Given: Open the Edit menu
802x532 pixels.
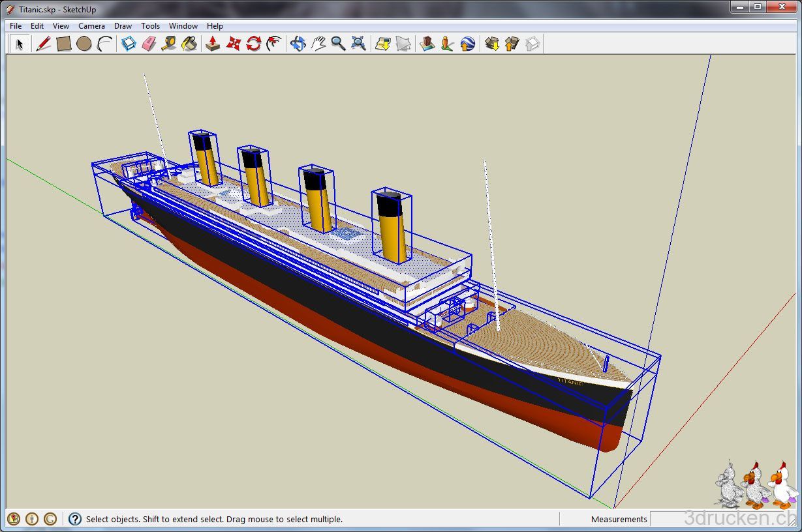Looking at the screenshot, I should 37,26.
